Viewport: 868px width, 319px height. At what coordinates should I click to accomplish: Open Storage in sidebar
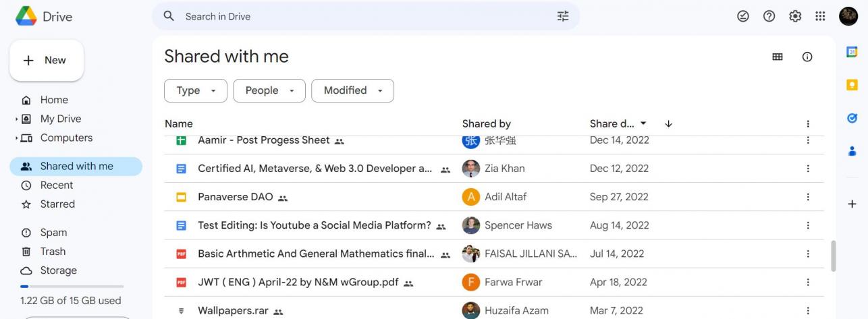point(58,270)
